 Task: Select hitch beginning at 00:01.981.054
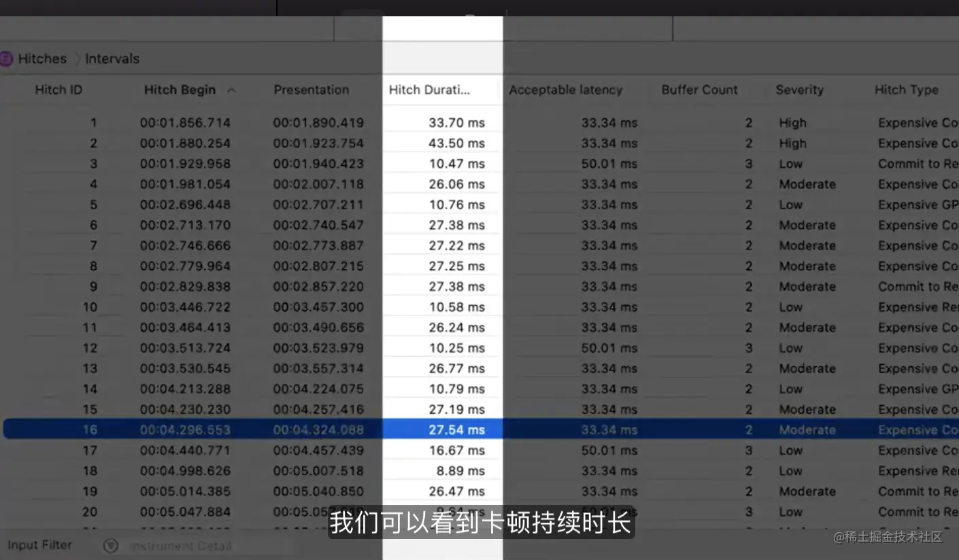tap(185, 184)
